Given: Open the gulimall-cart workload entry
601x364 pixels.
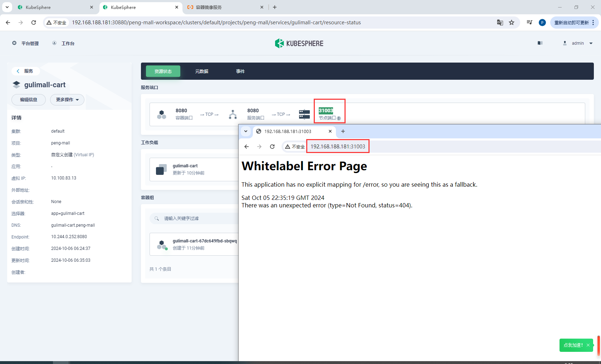Looking at the screenshot, I should click(194, 169).
